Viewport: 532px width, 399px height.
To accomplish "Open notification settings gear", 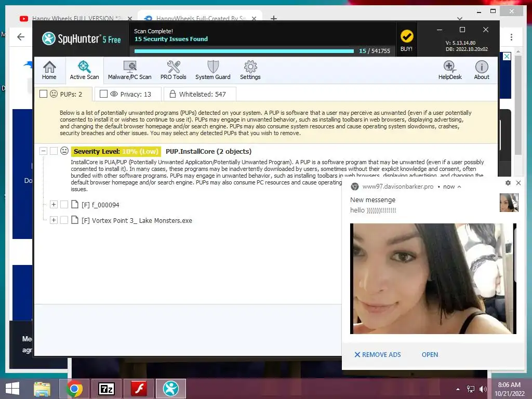I will point(508,183).
